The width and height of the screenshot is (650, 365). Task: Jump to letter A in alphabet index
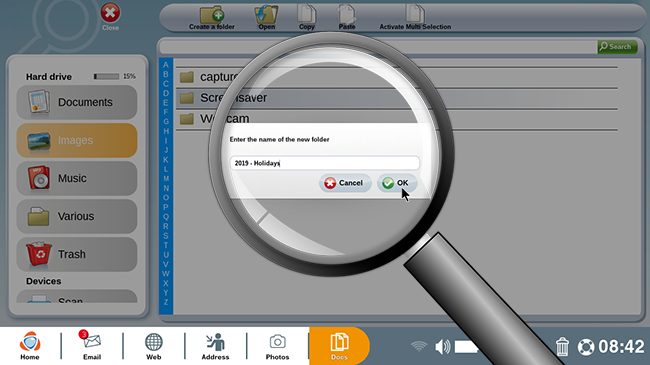[166, 65]
